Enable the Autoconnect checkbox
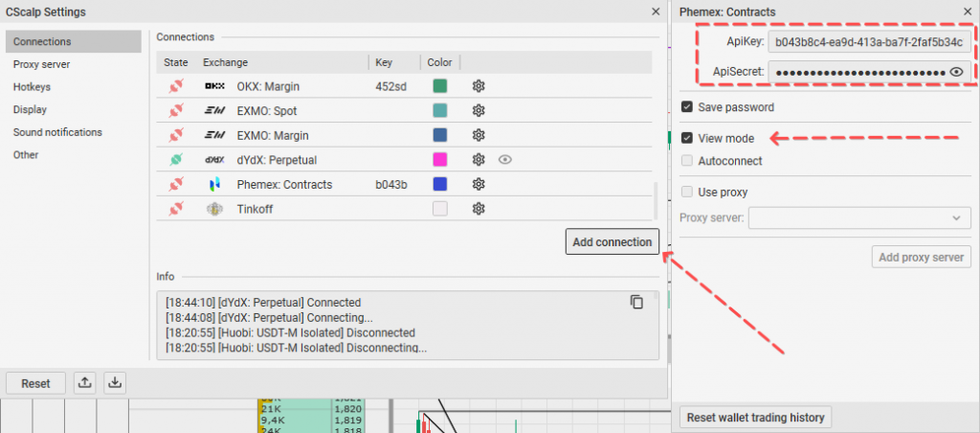Viewport: 980px width, 433px height. [687, 161]
